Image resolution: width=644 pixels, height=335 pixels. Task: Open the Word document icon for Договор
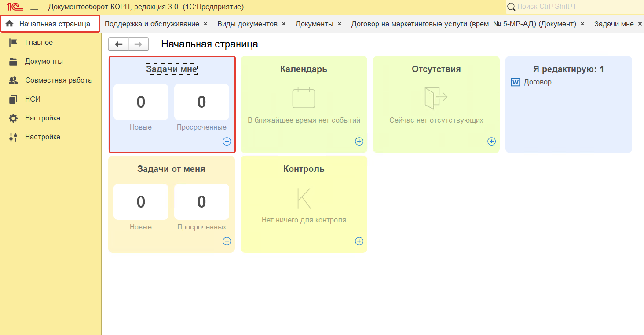coord(516,82)
